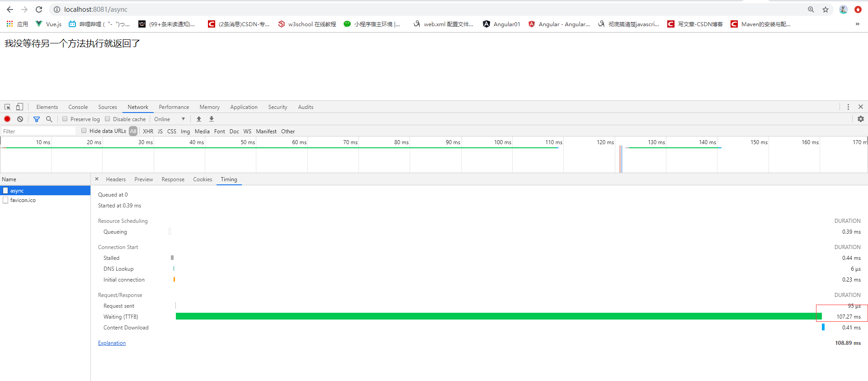Open the Online throttling dropdown
Screen dimensions: 868x381
170,119
